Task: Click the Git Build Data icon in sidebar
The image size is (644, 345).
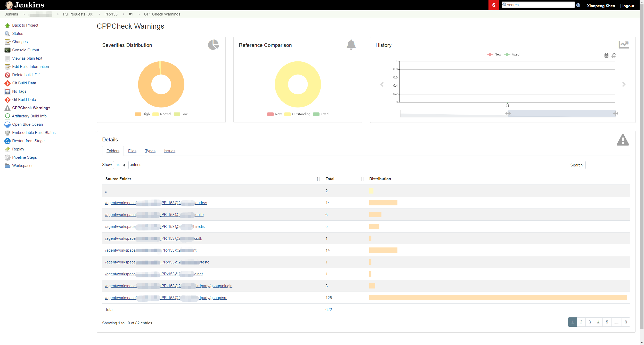Action: pos(7,83)
